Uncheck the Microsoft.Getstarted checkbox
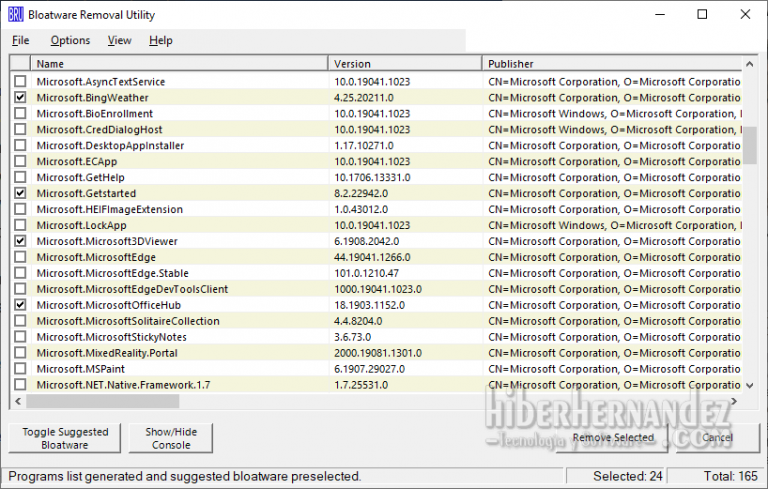Screen dimensions: 768x489 point(20,194)
